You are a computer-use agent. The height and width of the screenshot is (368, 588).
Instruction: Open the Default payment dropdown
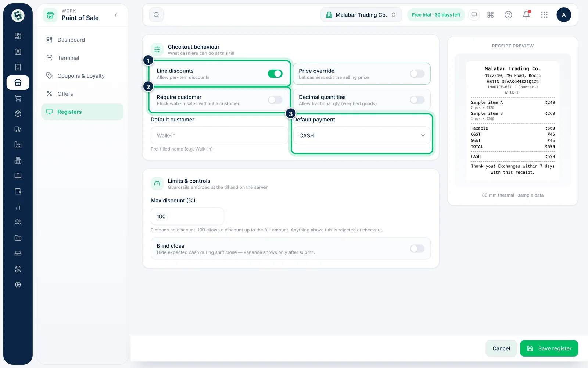tap(362, 135)
